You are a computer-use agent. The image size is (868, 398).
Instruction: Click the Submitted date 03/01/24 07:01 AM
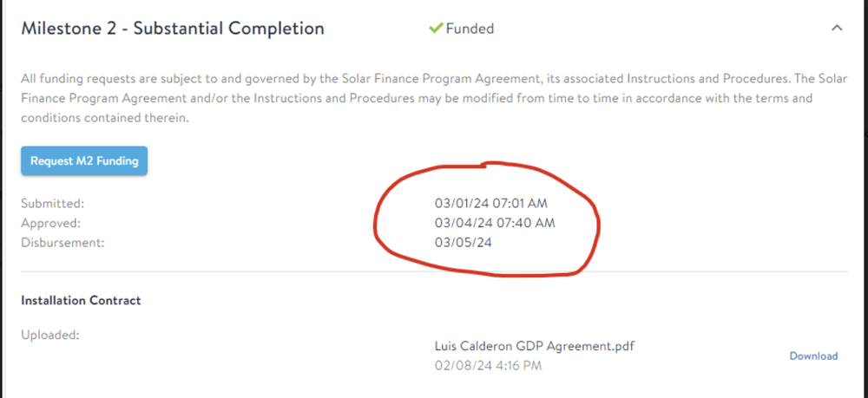click(491, 204)
